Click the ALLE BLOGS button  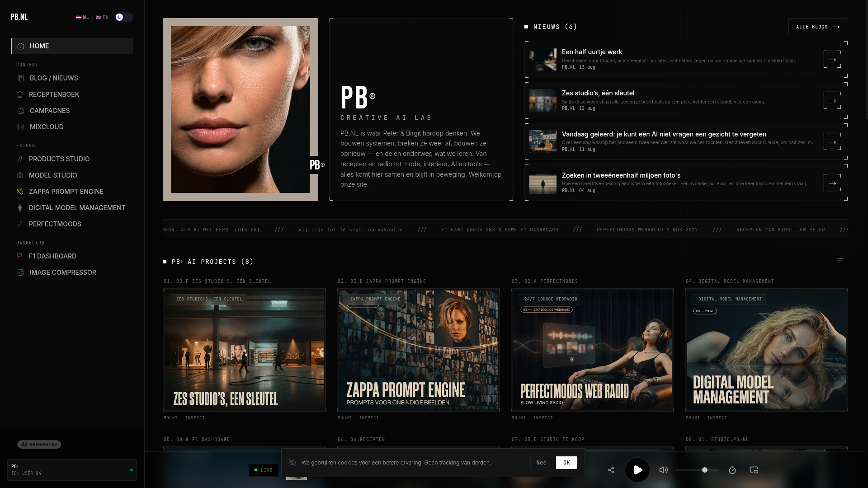(818, 27)
